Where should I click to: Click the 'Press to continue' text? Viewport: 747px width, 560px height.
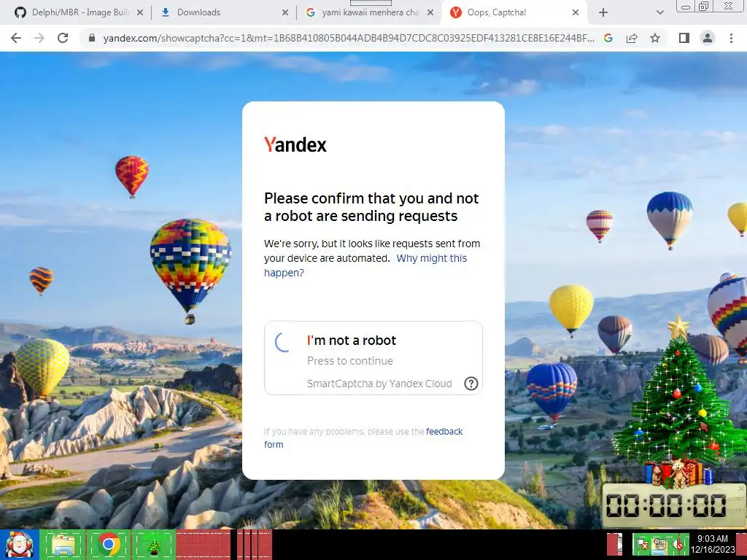point(349,361)
